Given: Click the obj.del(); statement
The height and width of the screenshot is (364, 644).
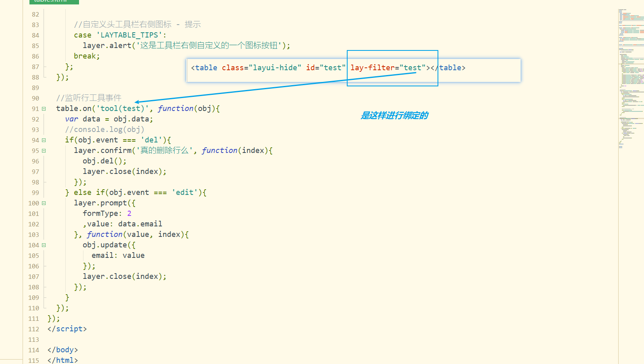Looking at the screenshot, I should [x=105, y=161].
